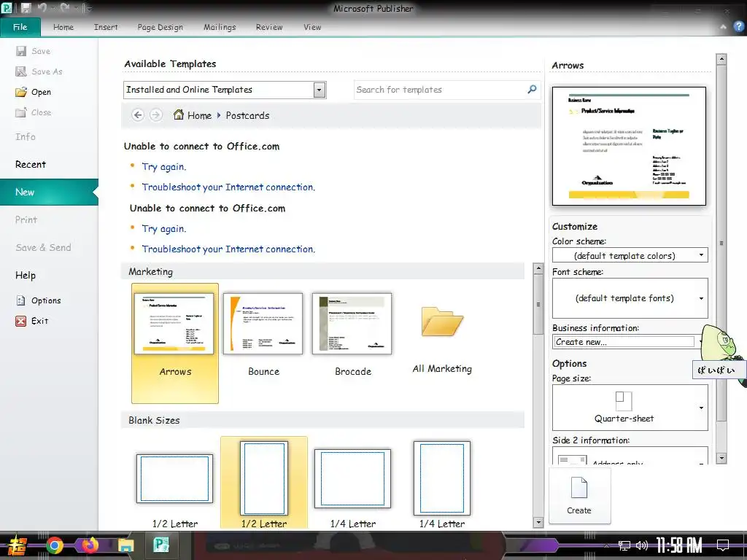Open the Start menu on taskbar
The width and height of the screenshot is (747, 560).
(x=16, y=545)
